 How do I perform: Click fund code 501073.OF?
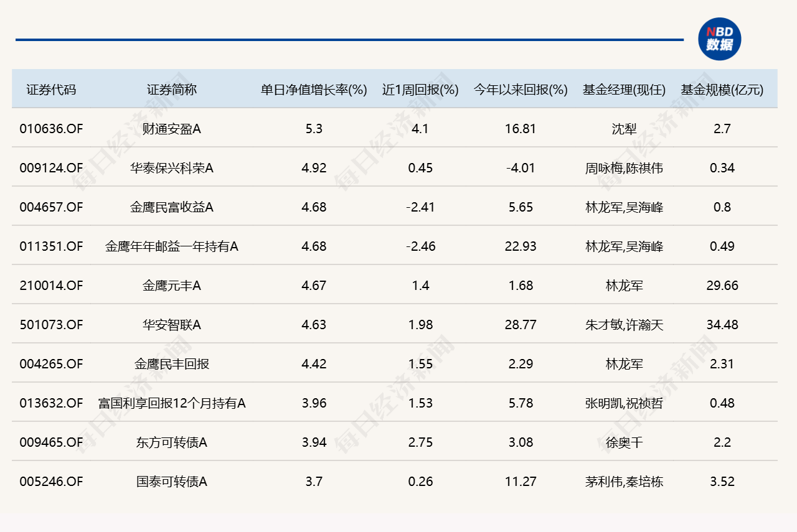click(51, 325)
